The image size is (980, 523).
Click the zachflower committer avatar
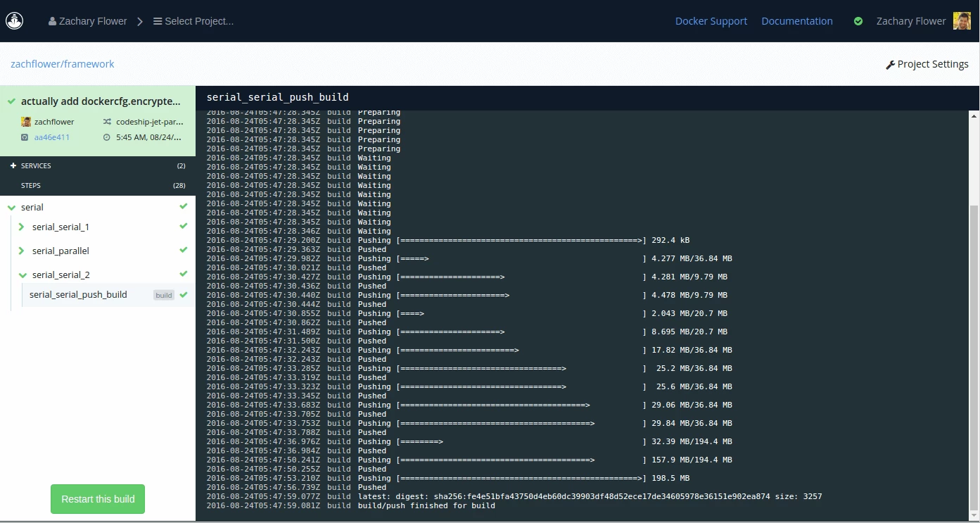click(26, 122)
